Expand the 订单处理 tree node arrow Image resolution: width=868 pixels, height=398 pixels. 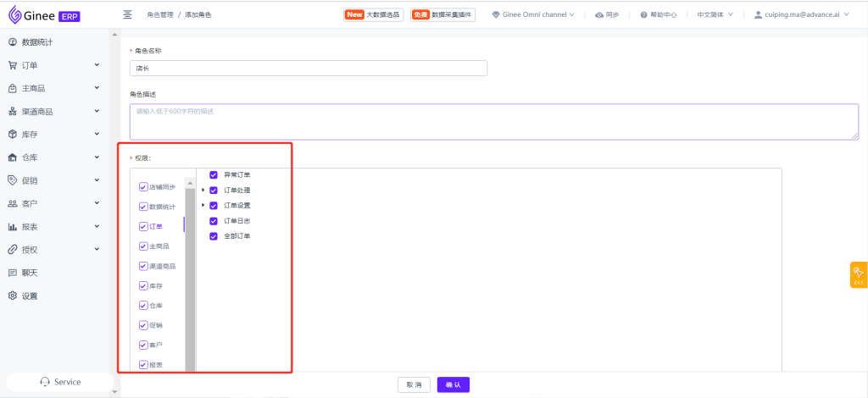click(x=203, y=191)
